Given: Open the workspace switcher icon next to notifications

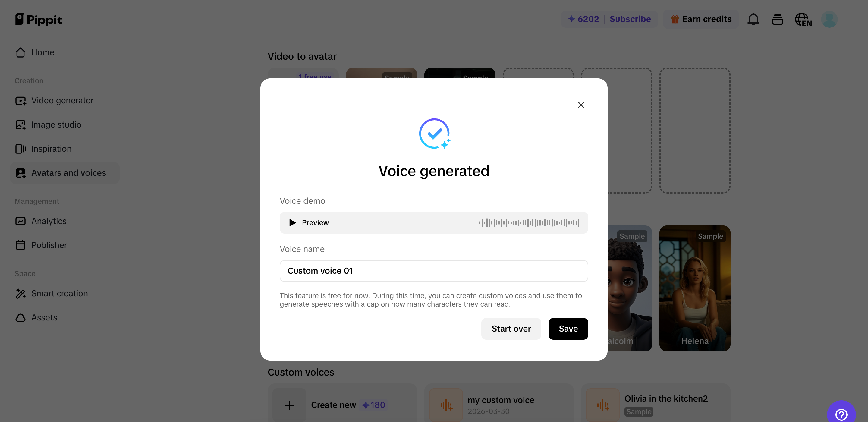Looking at the screenshot, I should tap(777, 19).
